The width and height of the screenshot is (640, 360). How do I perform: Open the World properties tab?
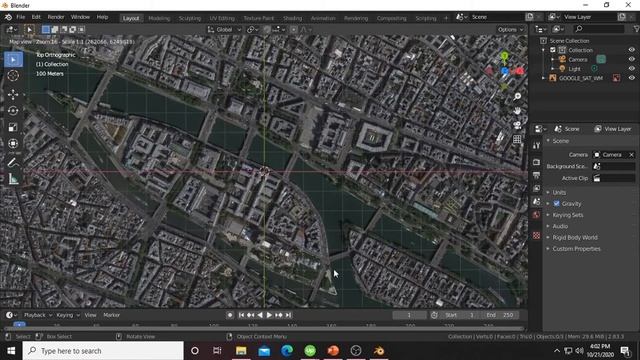click(536, 215)
